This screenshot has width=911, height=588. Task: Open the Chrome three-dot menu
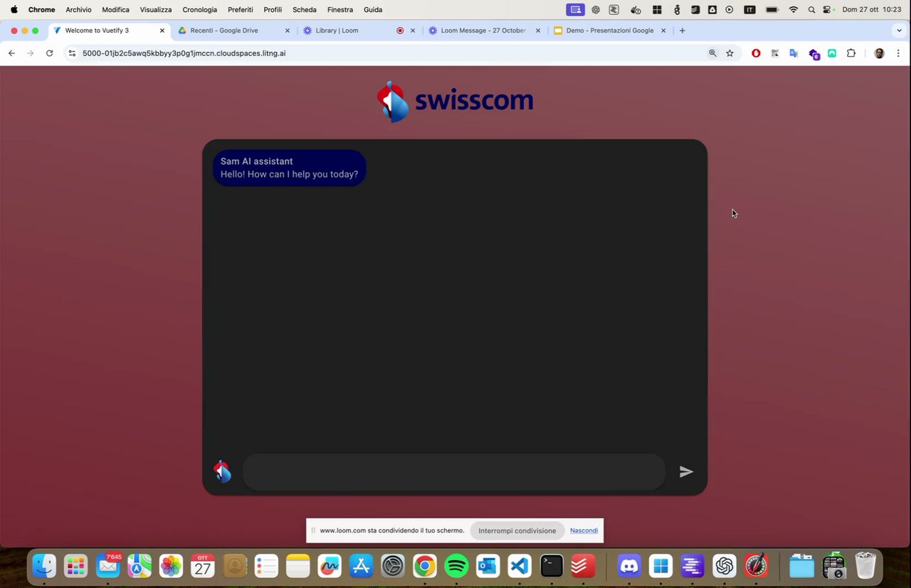[898, 53]
